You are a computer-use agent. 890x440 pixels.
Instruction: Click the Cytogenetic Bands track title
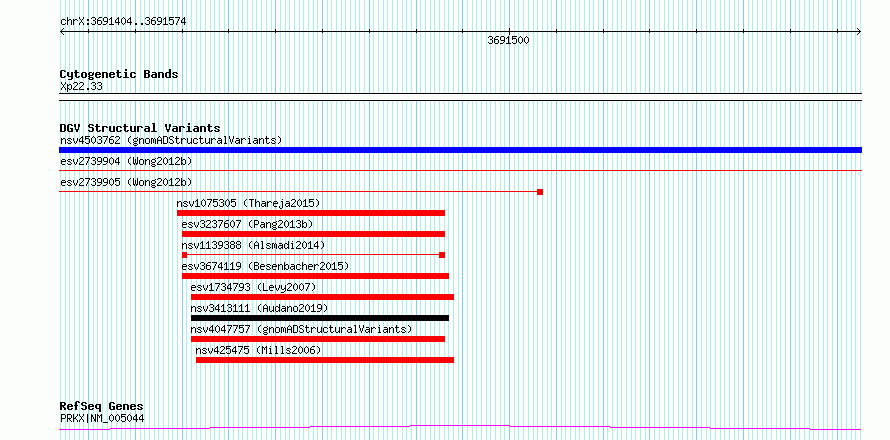[x=119, y=74]
